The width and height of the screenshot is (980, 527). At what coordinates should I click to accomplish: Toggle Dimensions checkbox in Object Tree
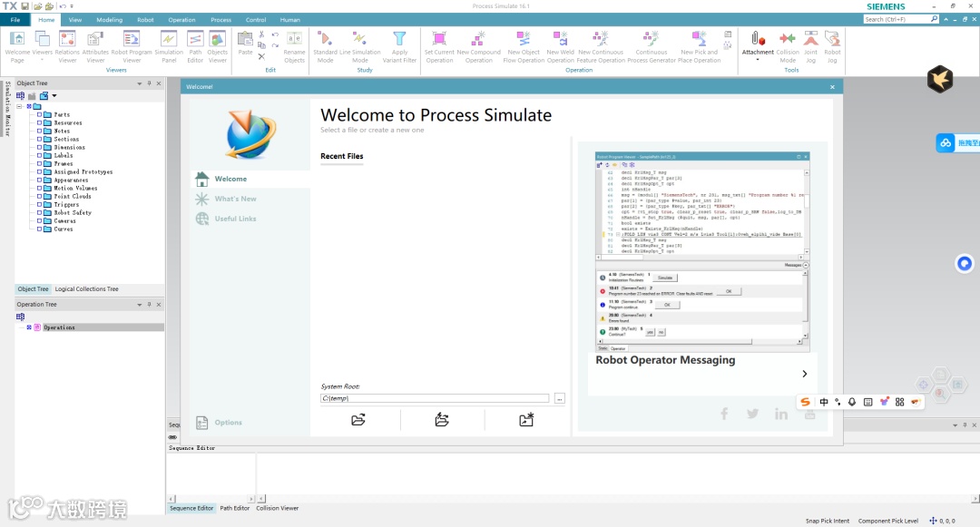coord(39,147)
